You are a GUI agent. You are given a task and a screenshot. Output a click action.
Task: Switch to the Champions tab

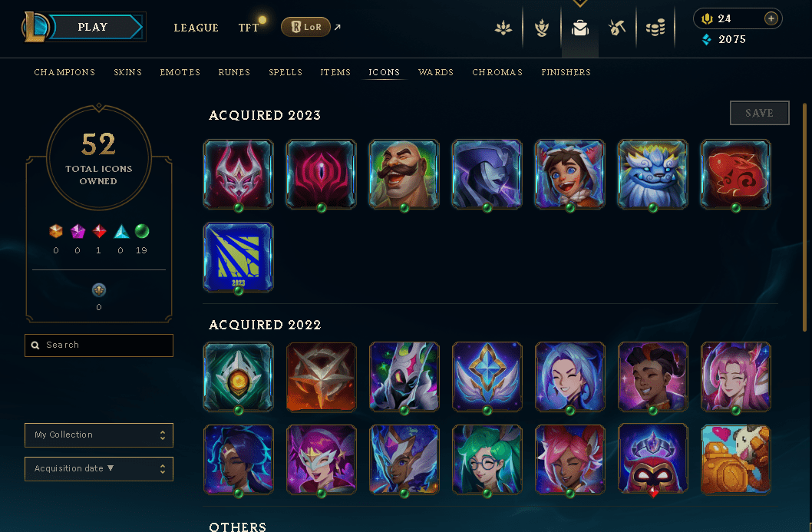click(x=64, y=72)
